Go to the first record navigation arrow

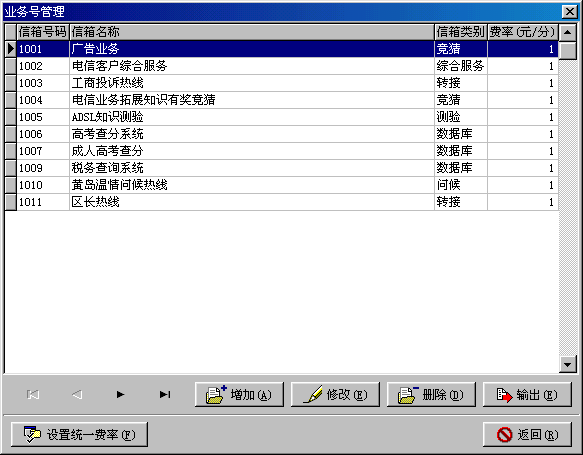33,394
